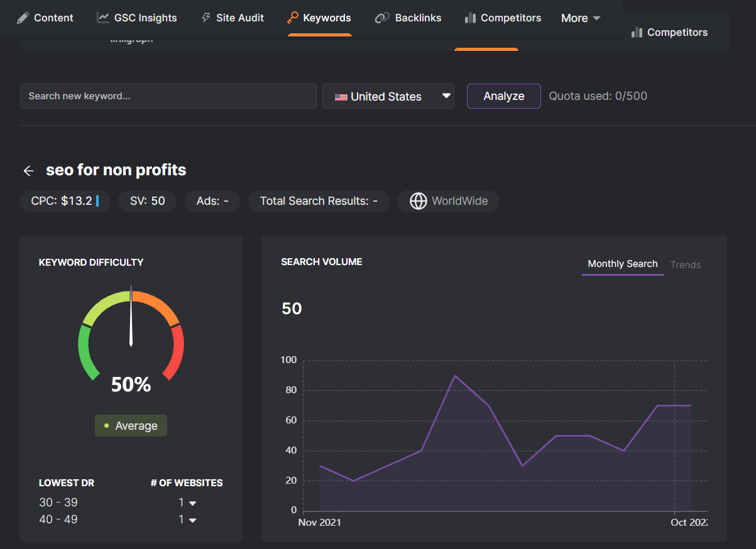
Task: Select the Keywords tab
Action: (319, 18)
